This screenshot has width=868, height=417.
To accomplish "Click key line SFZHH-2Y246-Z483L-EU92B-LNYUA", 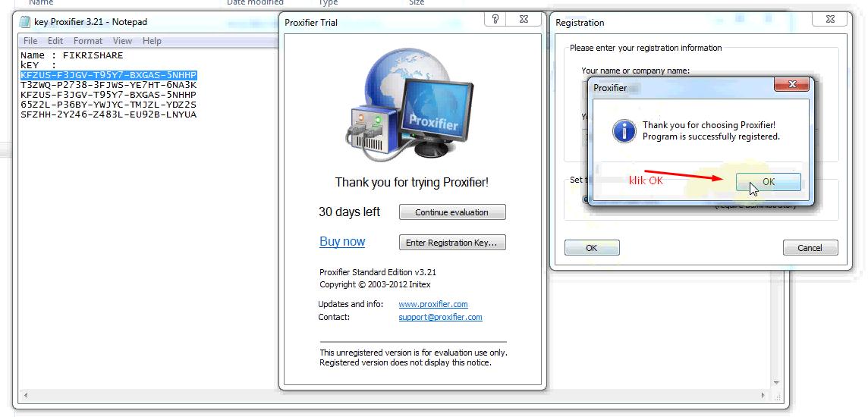I will pos(108,114).
